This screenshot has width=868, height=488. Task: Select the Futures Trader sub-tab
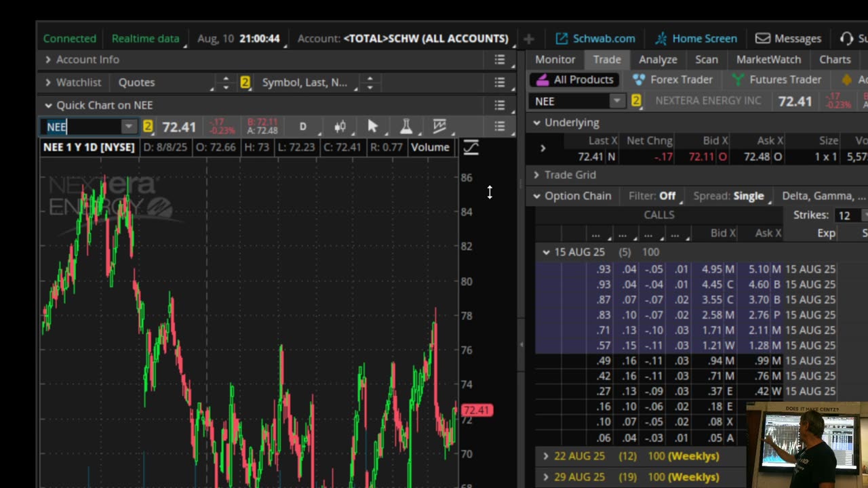(785, 79)
